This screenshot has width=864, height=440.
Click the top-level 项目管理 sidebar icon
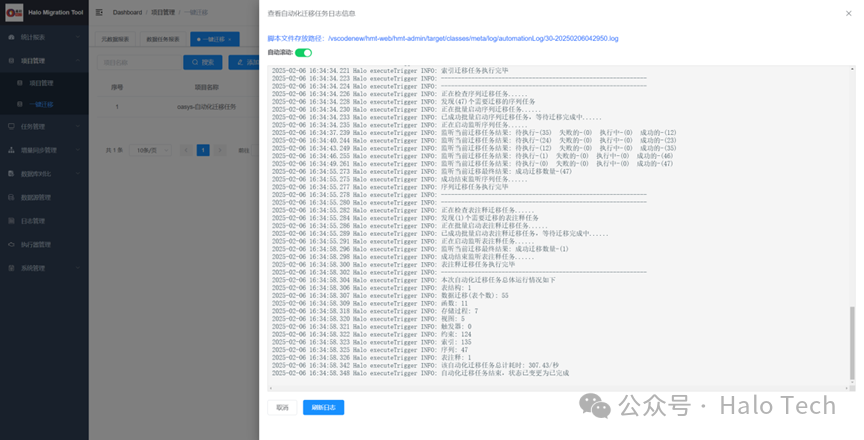(12, 61)
